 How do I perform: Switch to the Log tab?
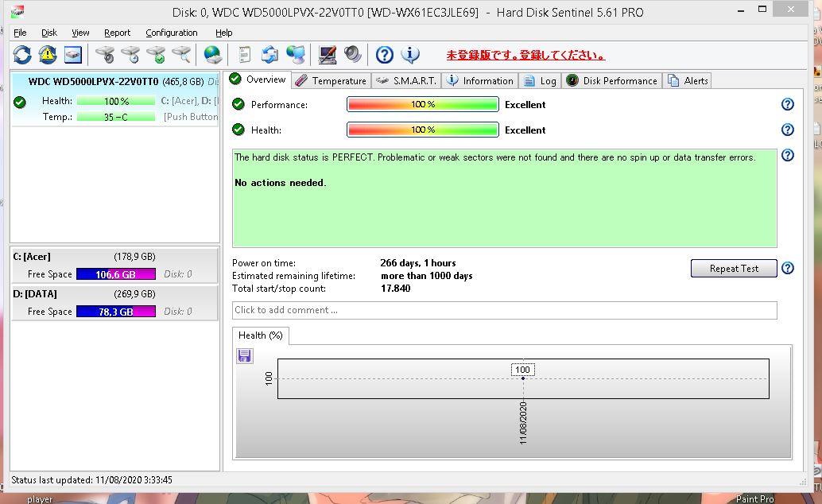pos(541,81)
